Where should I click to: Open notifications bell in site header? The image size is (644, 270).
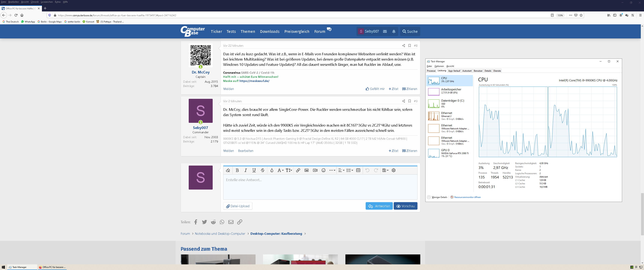coord(394,31)
